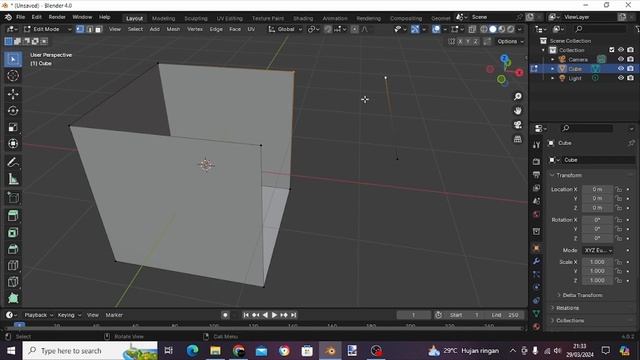
Task: Open the File menu
Action: pos(20,17)
